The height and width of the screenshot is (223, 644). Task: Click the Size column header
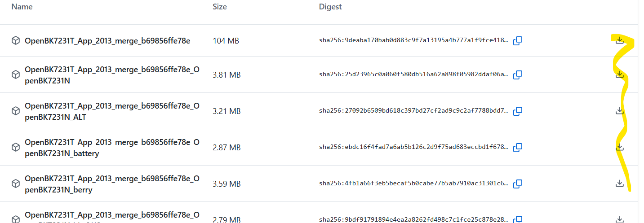click(x=220, y=7)
